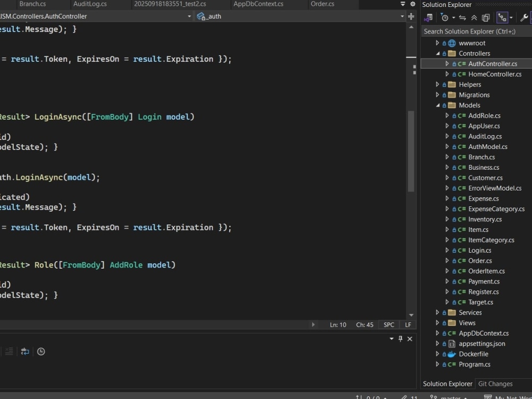Open the Dockerfile with the whale icon
The width and height of the screenshot is (532, 399).
(474, 354)
